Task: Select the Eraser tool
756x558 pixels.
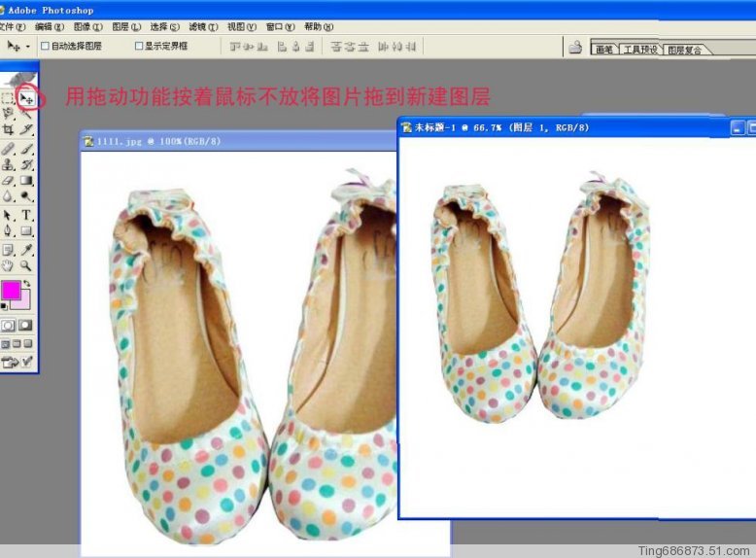Action: click(8, 181)
